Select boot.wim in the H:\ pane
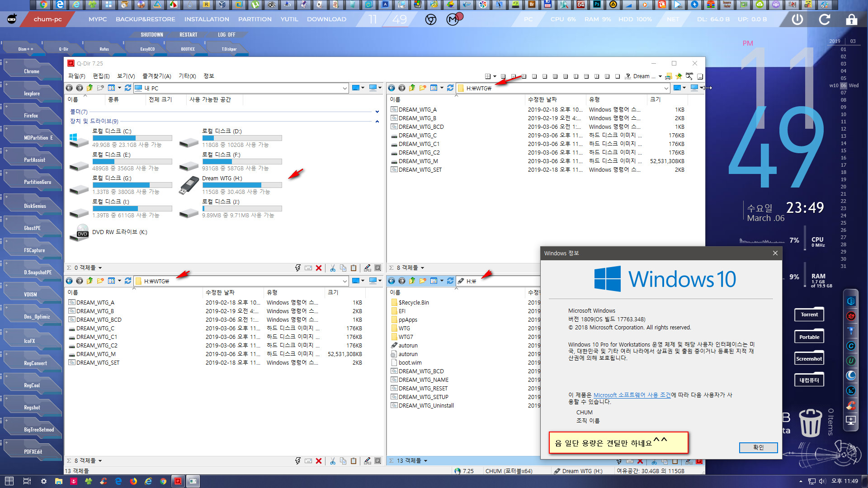This screenshot has height=488, width=868. tap(410, 362)
